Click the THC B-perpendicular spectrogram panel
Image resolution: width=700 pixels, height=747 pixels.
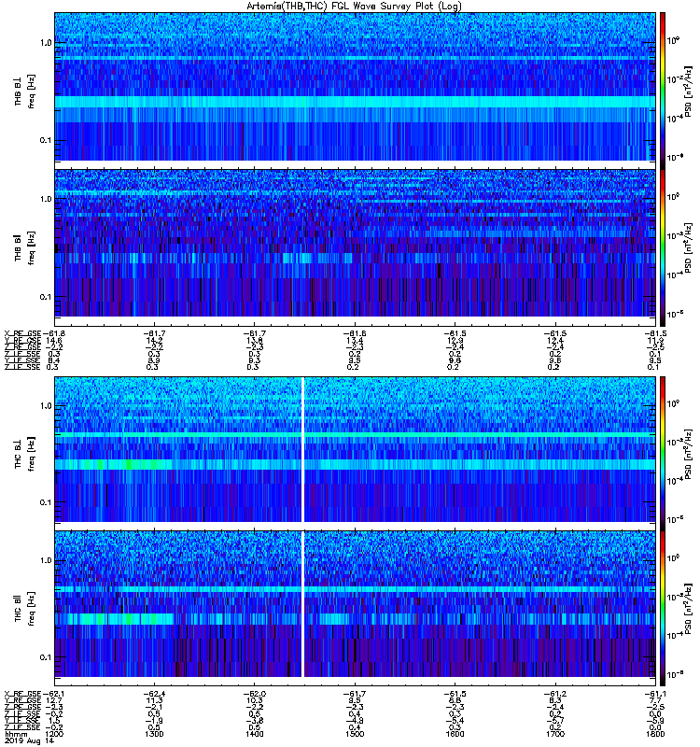pyautogui.click(x=355, y=450)
